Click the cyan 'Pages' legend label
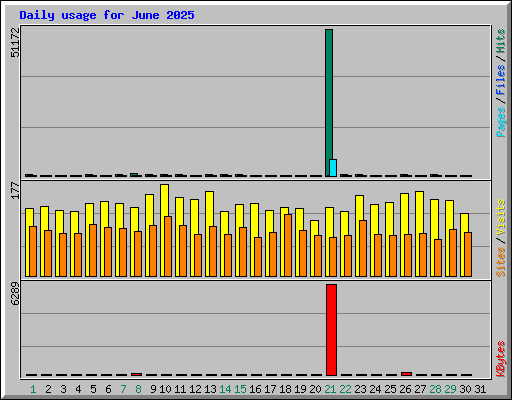 (x=501, y=122)
